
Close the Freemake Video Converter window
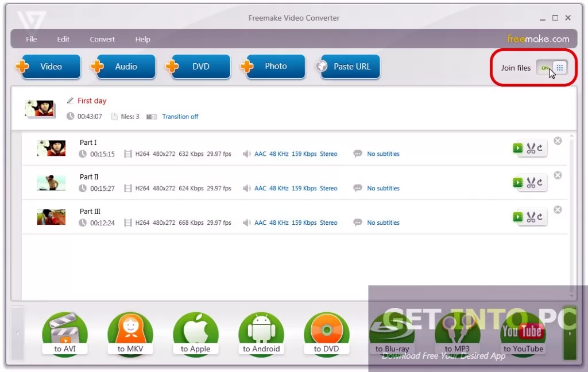[x=568, y=18]
